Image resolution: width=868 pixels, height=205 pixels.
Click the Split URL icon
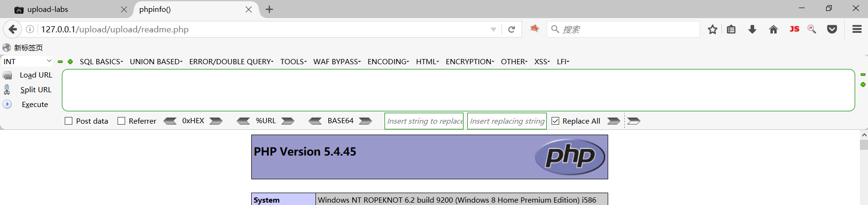(x=7, y=89)
